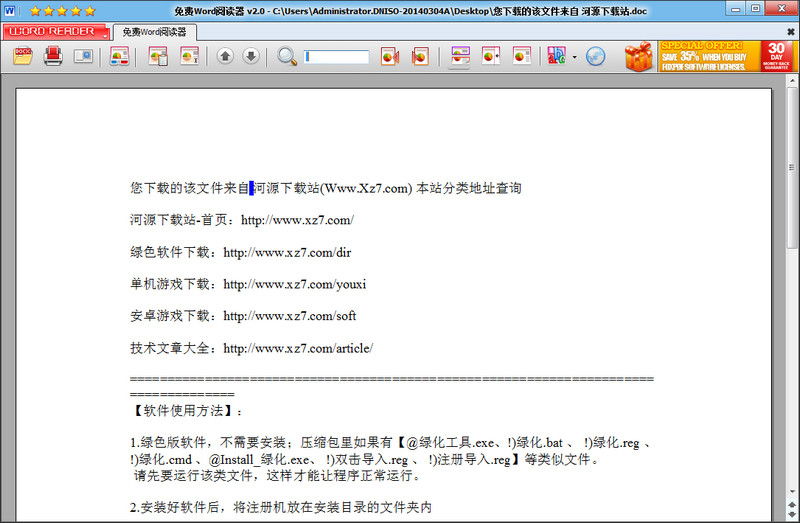Image resolution: width=800 pixels, height=523 pixels.
Task: Click the line 请先要运行该类文件
Action: click(277, 476)
